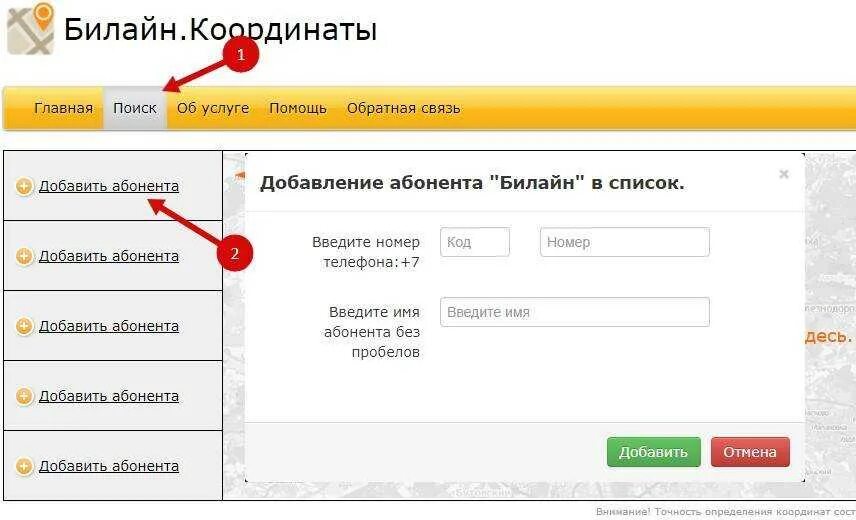
Task: Open the Помощь menu item
Action: 298,108
